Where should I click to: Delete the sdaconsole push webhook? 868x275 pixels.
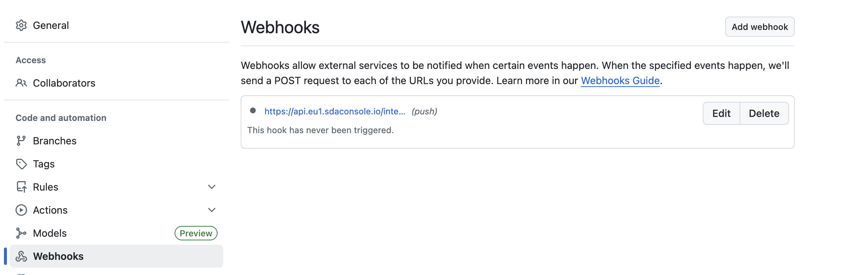coord(764,113)
